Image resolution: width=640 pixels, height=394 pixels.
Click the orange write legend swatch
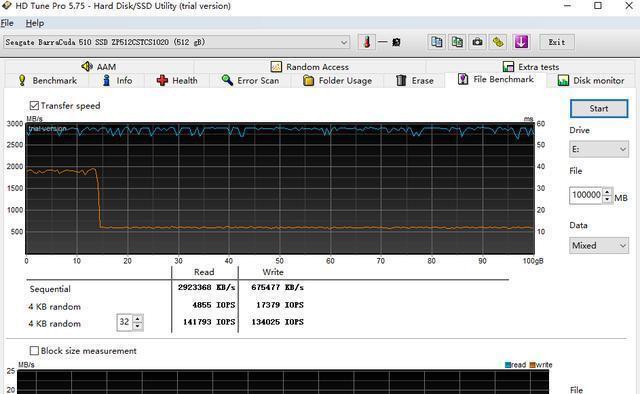(x=532, y=365)
